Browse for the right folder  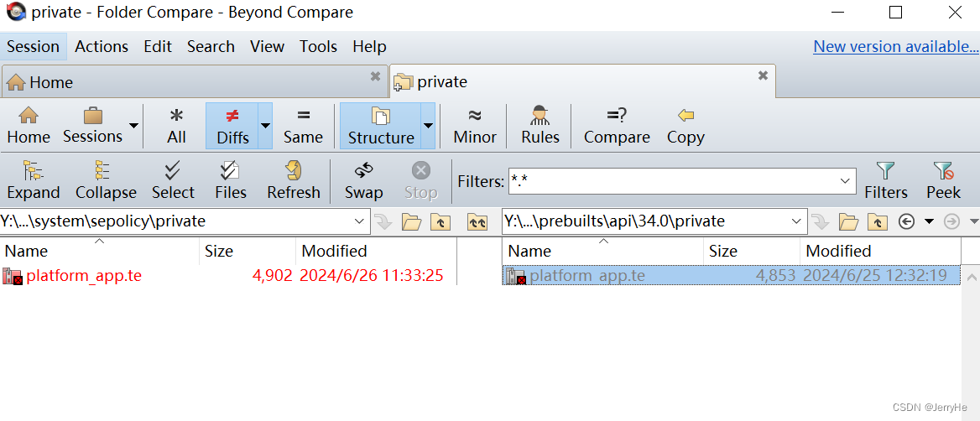[848, 221]
